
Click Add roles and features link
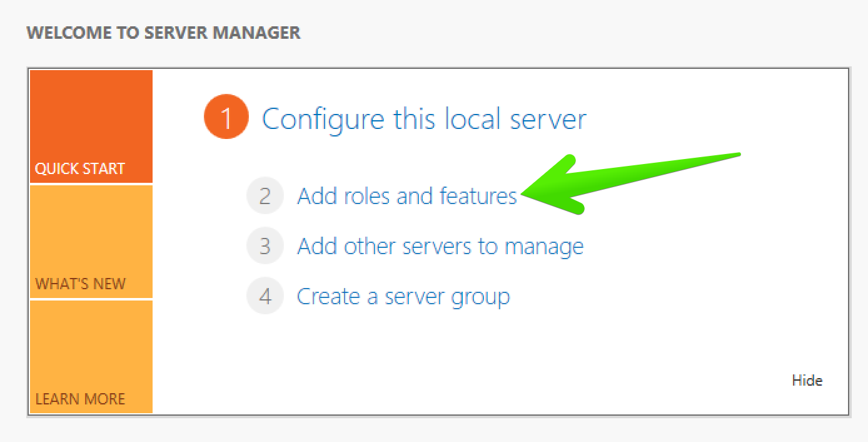407,196
